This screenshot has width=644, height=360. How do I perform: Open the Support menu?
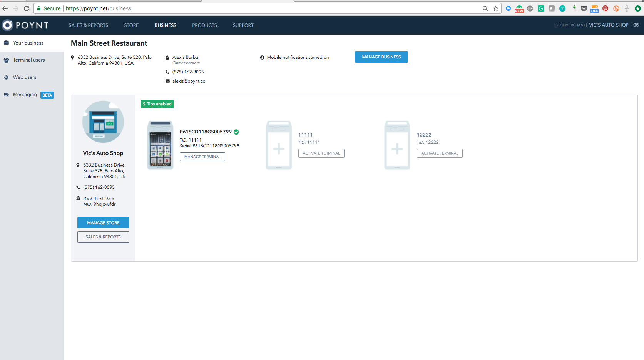pyautogui.click(x=243, y=25)
